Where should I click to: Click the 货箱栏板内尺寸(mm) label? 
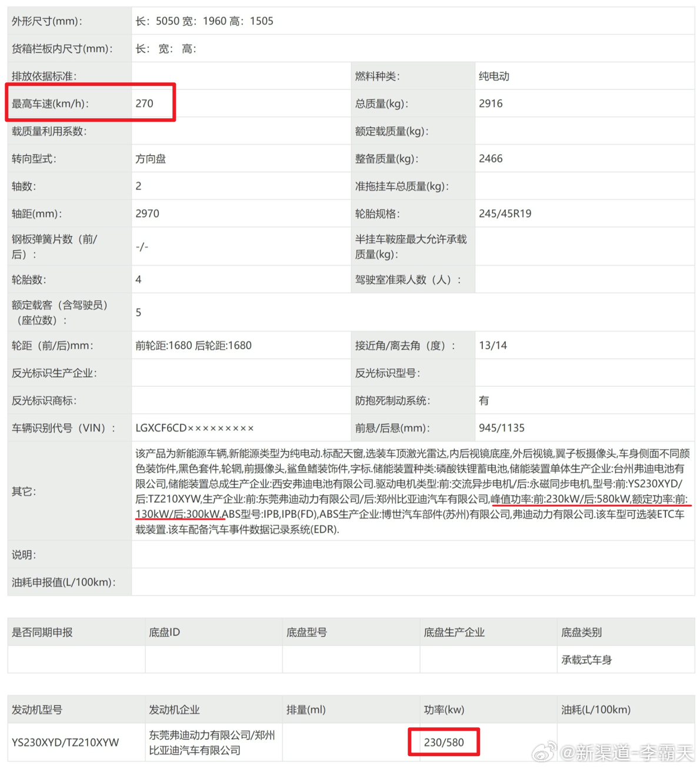62,49
